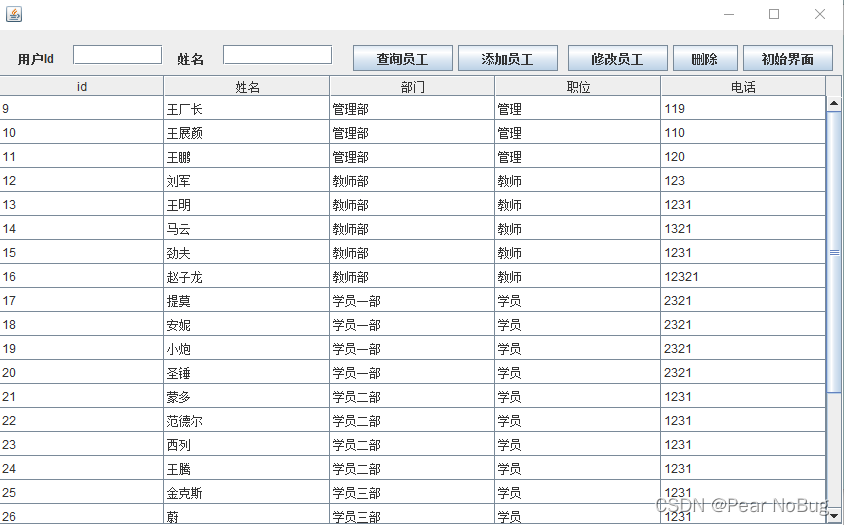844x525 pixels.
Task: Select the name cell 刘军
Action: 247,180
